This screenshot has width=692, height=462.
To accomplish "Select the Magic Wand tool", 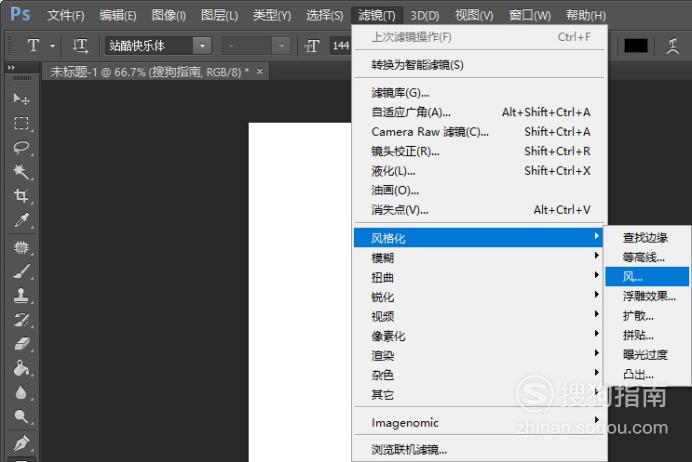I will 21,171.
